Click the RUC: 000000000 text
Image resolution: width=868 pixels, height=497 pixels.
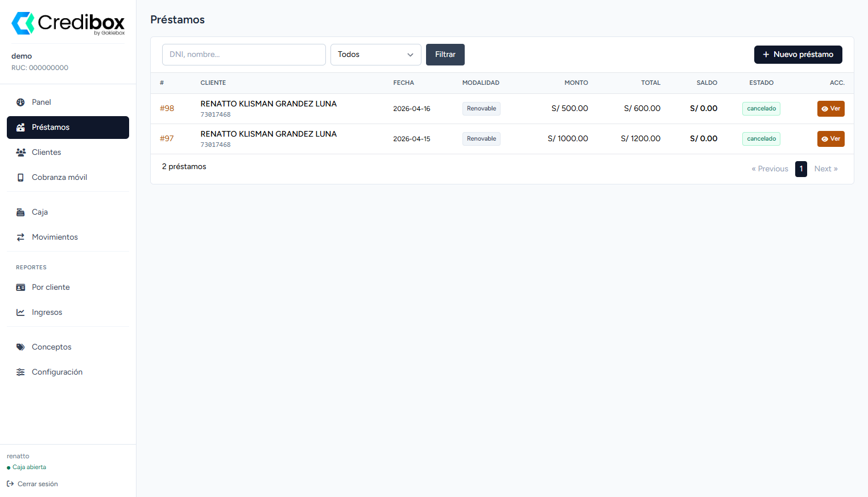point(40,68)
